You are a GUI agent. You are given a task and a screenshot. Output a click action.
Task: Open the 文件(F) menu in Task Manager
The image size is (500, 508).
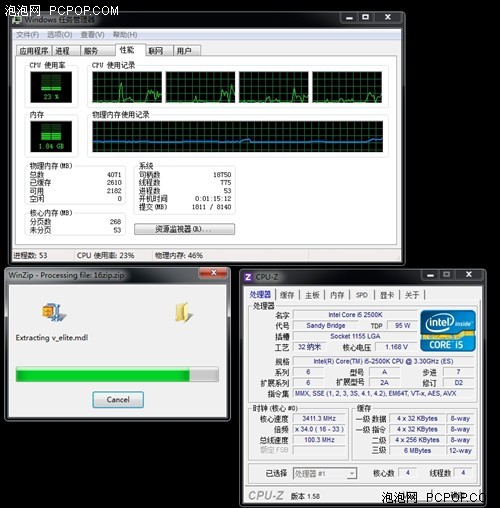click(x=27, y=35)
